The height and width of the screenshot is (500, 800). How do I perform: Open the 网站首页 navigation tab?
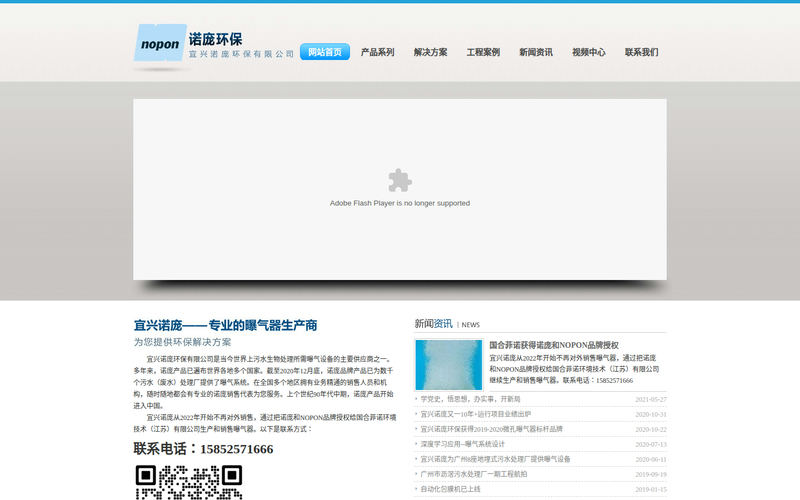325,52
